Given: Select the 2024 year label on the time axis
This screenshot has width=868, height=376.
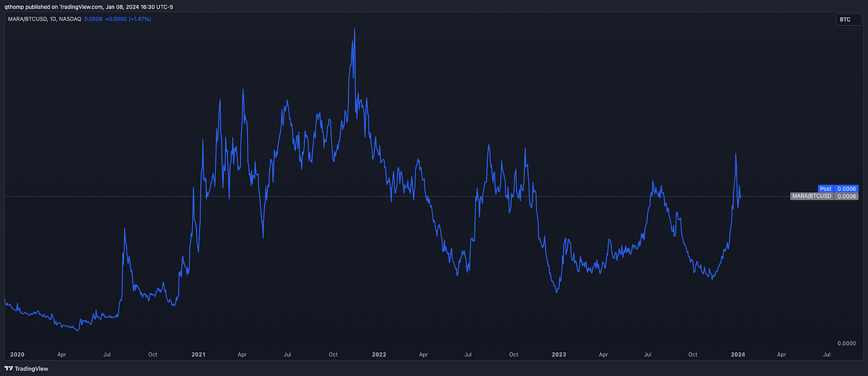Looking at the screenshot, I should pos(738,354).
